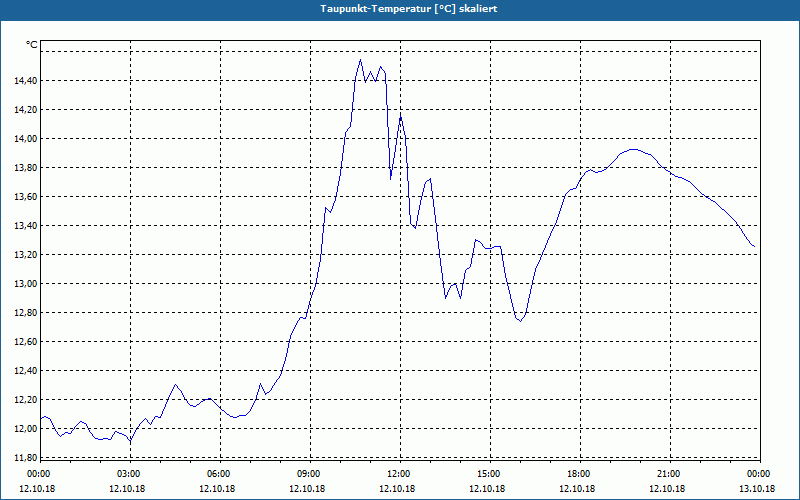The height and width of the screenshot is (500, 800).
Task: Select the 12,60 y-axis tick label
Action: point(26,342)
